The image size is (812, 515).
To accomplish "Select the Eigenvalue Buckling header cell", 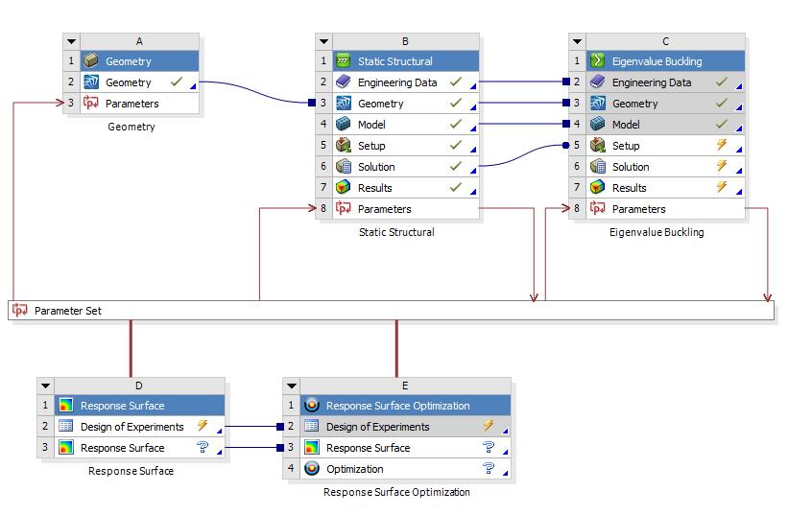I will 665,61.
